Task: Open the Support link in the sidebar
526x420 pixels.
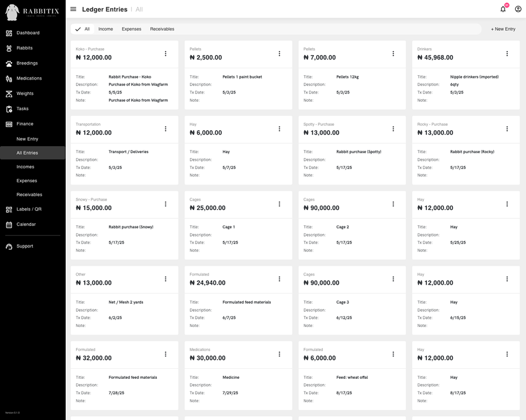Action: (25, 246)
